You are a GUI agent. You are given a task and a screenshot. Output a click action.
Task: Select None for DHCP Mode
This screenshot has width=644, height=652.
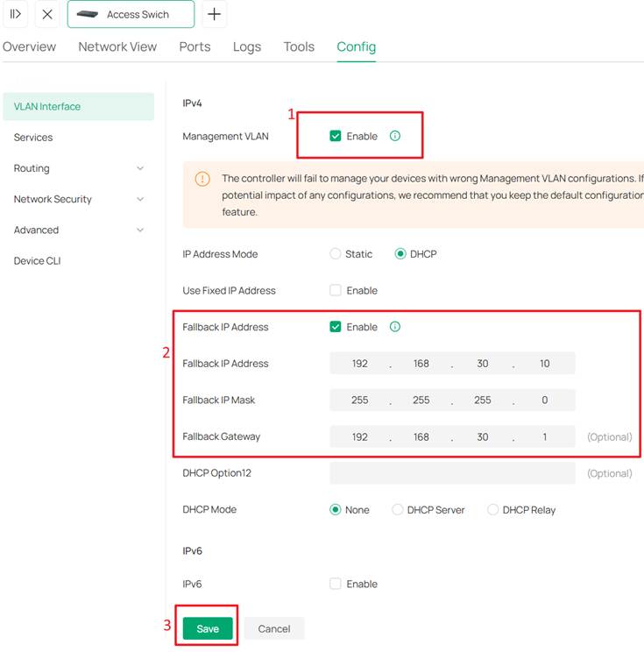pos(335,509)
